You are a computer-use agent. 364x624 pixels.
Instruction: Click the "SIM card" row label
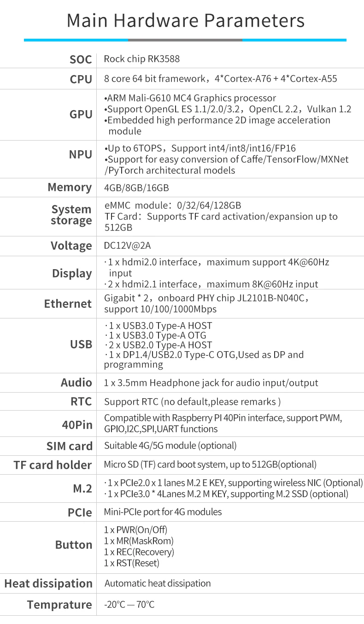coord(69,446)
